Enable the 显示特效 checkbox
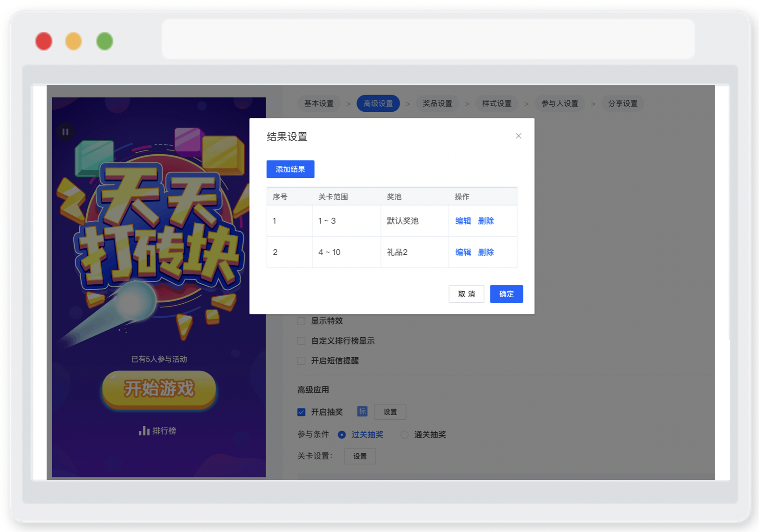This screenshot has height=532, width=759. 302,321
